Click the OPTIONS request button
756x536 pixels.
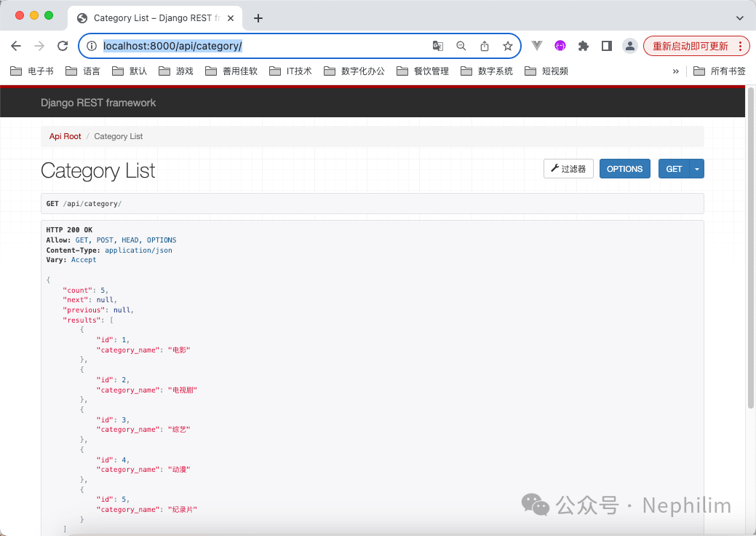point(625,169)
